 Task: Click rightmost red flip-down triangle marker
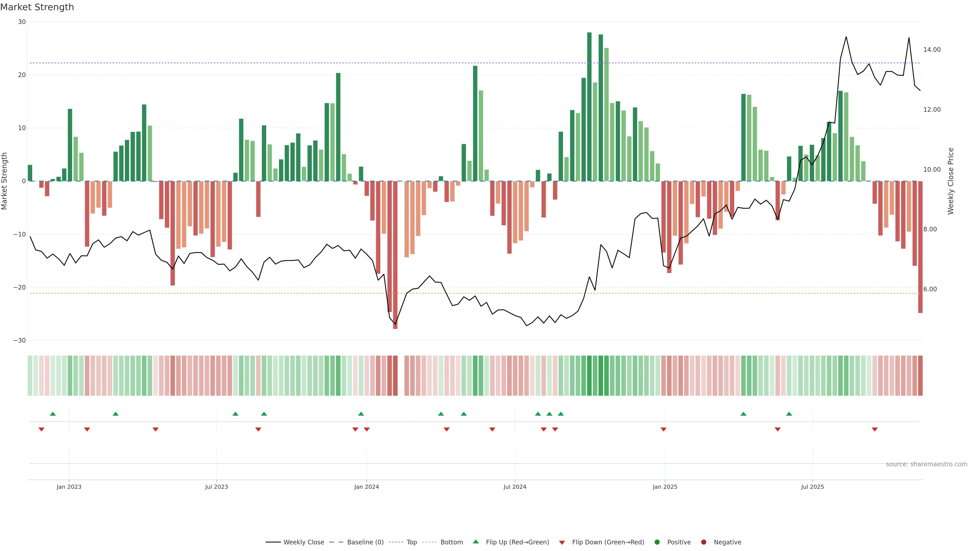click(875, 429)
